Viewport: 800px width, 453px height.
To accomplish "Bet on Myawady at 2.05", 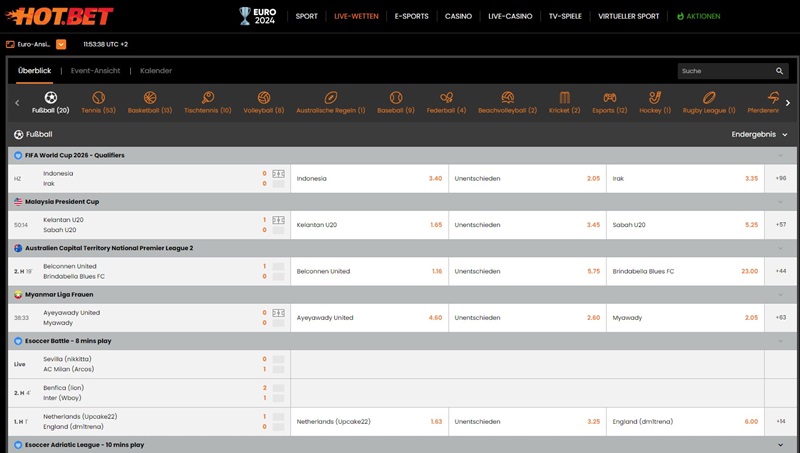I will click(x=685, y=318).
